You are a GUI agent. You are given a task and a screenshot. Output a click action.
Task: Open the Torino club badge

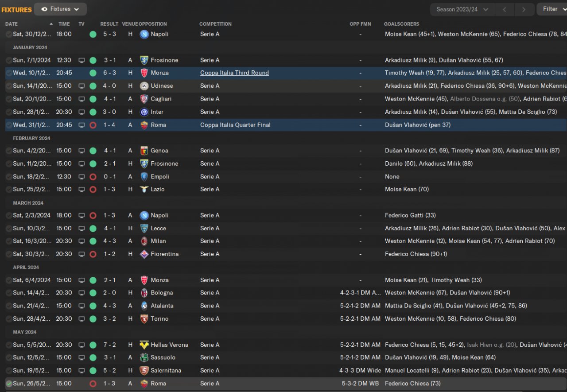point(144,319)
